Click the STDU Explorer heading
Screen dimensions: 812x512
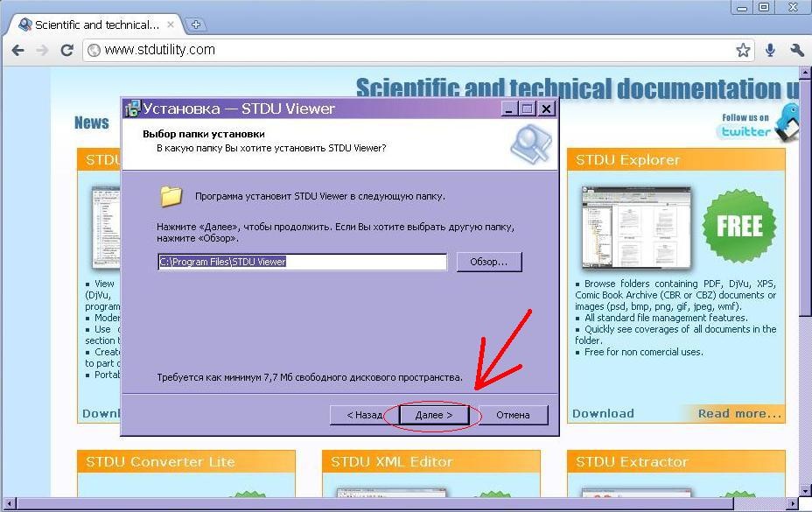point(627,160)
